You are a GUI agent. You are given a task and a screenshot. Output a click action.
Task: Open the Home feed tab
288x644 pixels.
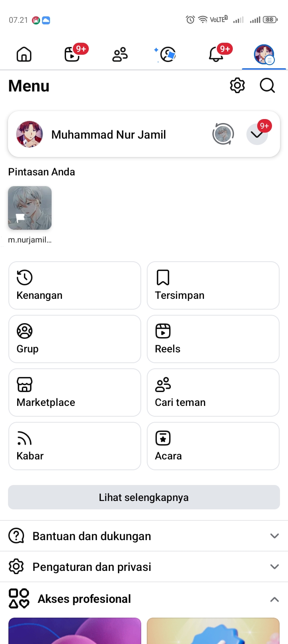pyautogui.click(x=24, y=54)
